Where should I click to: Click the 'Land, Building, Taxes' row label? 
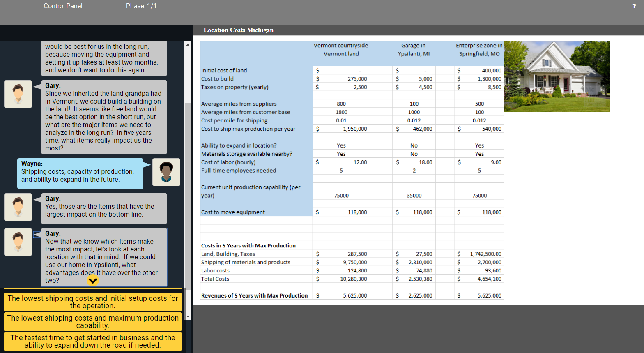[228, 254]
